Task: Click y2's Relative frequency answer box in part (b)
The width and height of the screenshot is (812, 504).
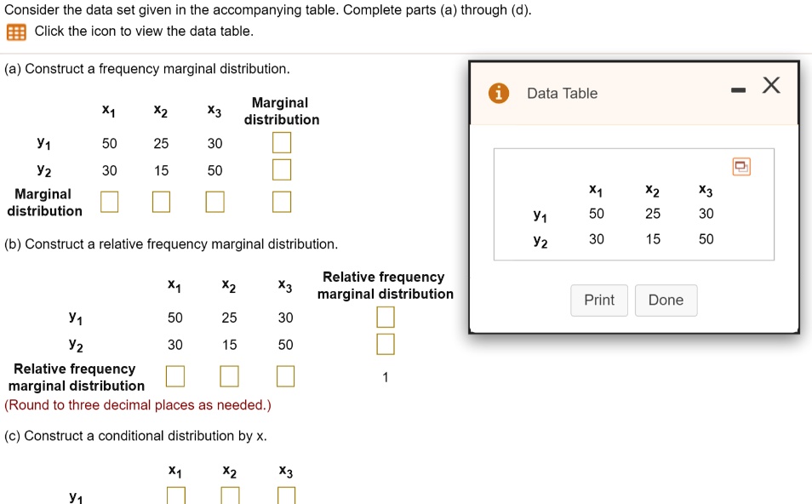Action: click(x=385, y=343)
